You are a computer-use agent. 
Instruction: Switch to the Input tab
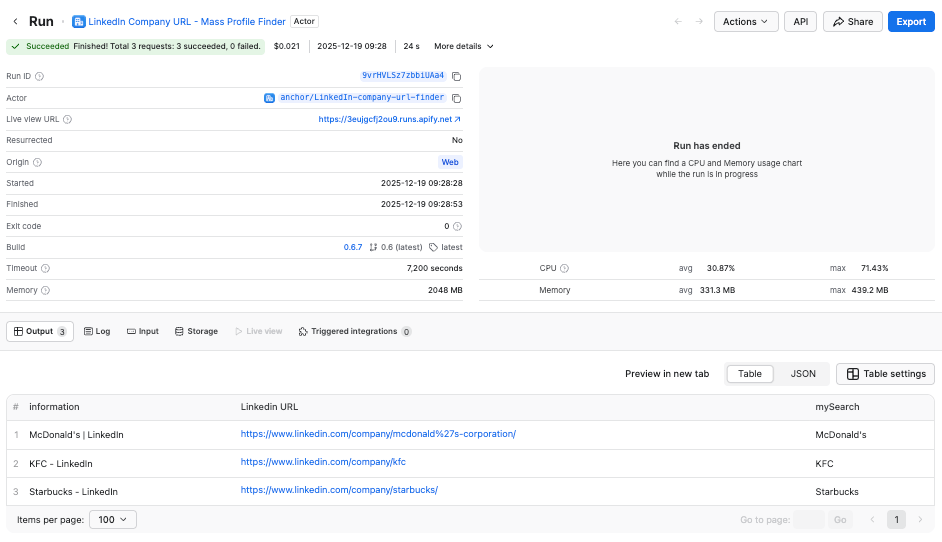(x=143, y=332)
